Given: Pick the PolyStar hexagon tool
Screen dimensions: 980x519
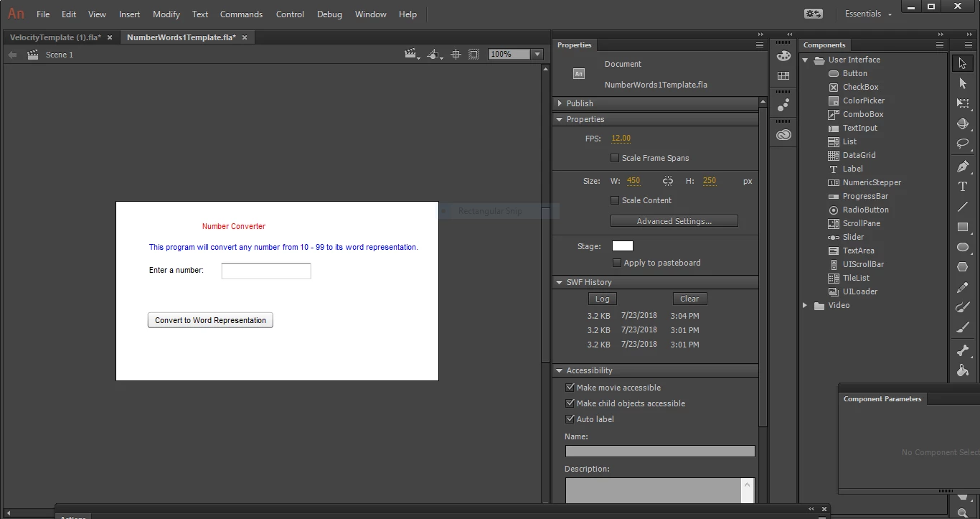Looking at the screenshot, I should coord(963,267).
